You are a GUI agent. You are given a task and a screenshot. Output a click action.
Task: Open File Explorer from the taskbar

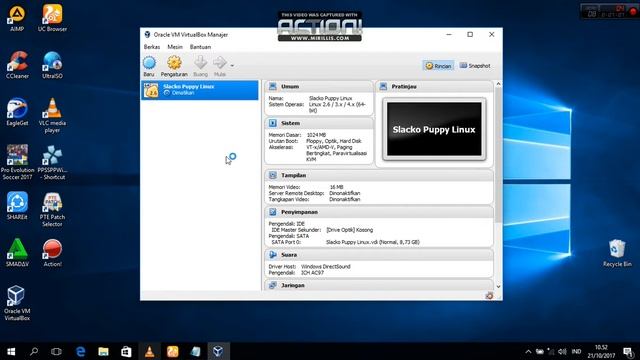click(x=103, y=351)
